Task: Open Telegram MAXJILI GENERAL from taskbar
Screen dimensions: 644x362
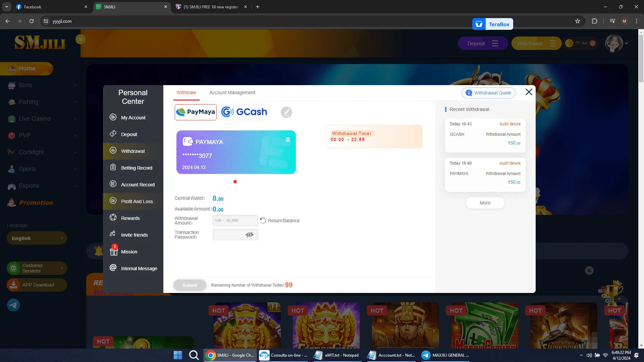Action: (x=445, y=355)
